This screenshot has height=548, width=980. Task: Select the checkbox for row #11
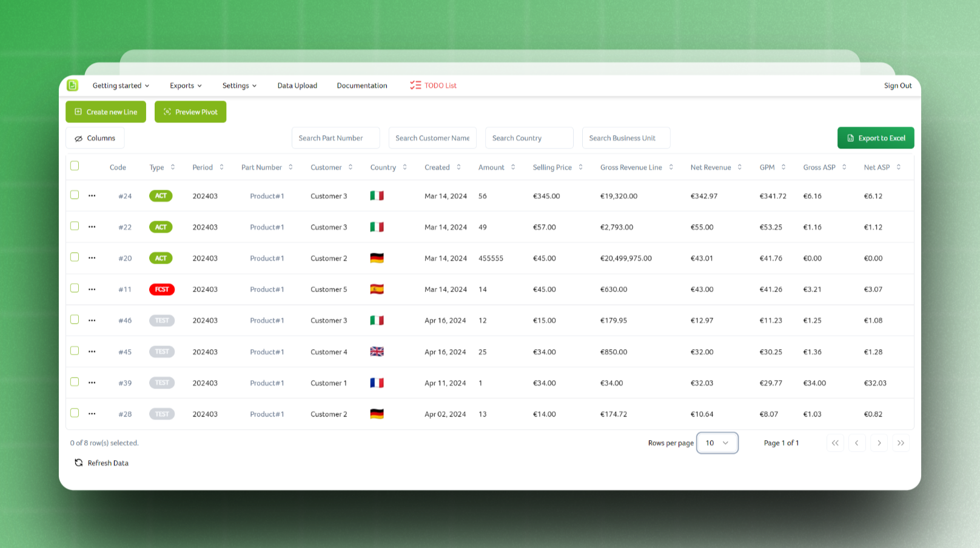(x=75, y=288)
